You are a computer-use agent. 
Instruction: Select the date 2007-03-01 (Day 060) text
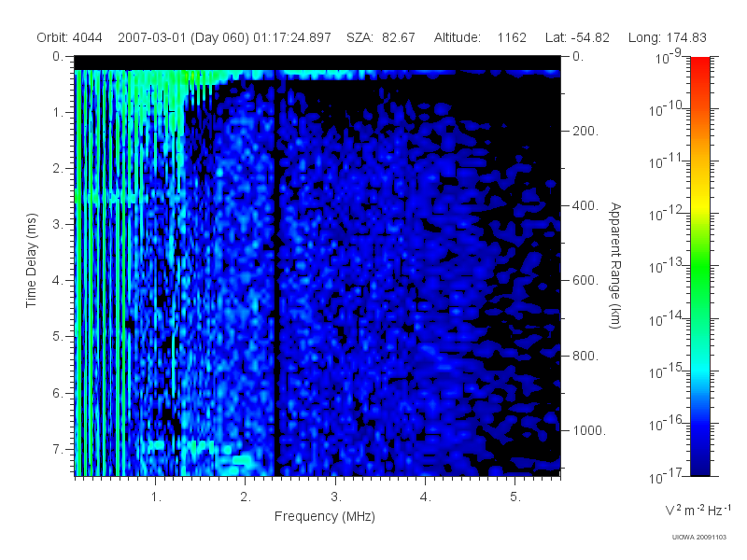pos(183,37)
